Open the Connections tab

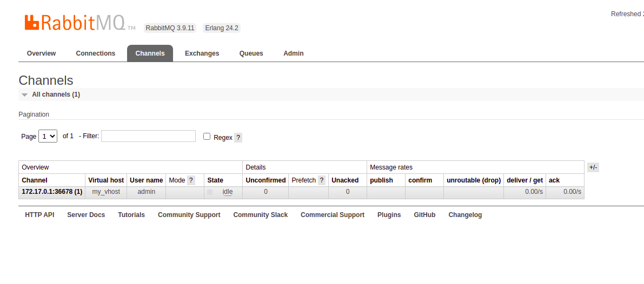(95, 53)
